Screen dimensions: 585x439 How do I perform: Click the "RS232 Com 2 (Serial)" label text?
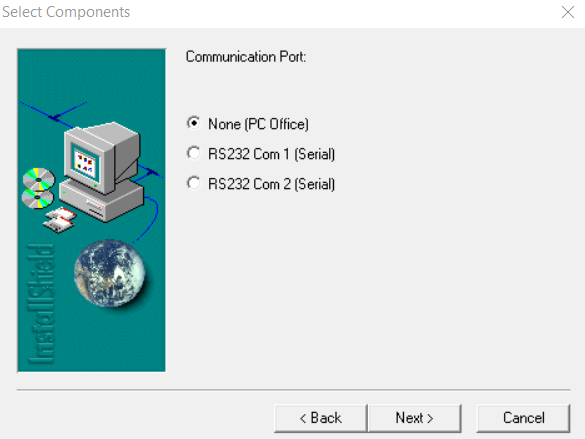coord(271,184)
